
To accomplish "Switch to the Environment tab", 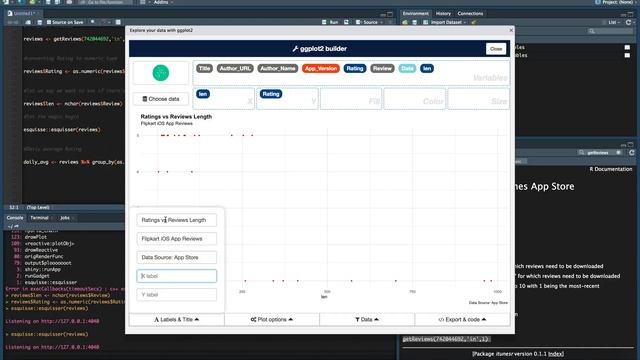I will [x=415, y=13].
